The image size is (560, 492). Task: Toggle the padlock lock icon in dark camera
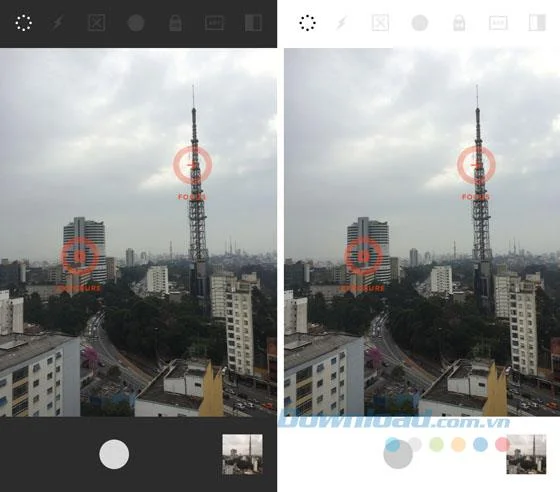click(x=175, y=23)
